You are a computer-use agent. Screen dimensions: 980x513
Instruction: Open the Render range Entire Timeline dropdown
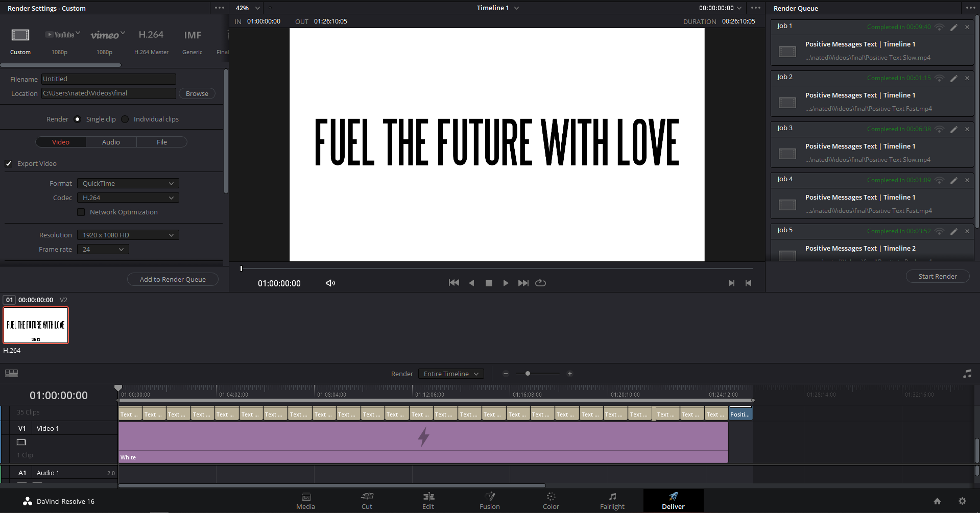pyautogui.click(x=450, y=374)
